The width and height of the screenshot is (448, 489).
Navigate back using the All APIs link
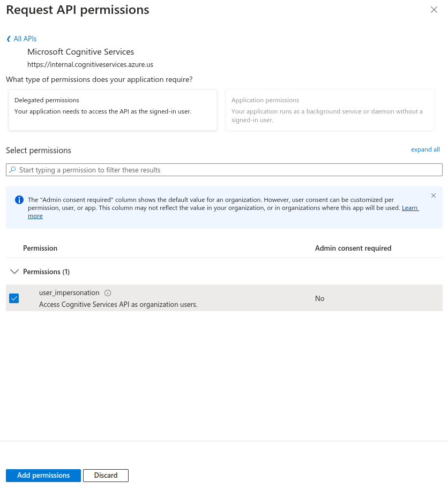click(x=25, y=39)
